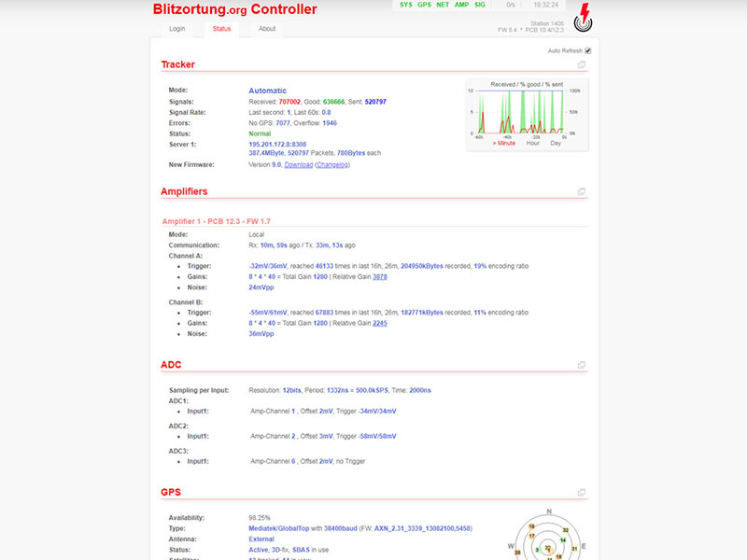Switch signal graph to Day view

(556, 144)
